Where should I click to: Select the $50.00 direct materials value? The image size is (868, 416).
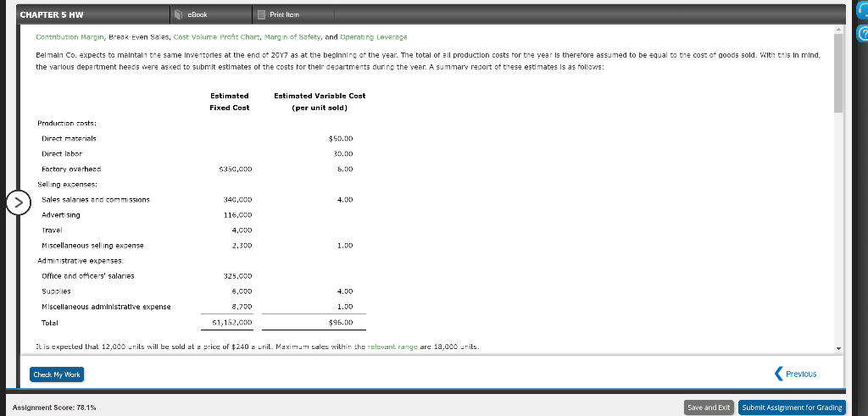coord(341,138)
